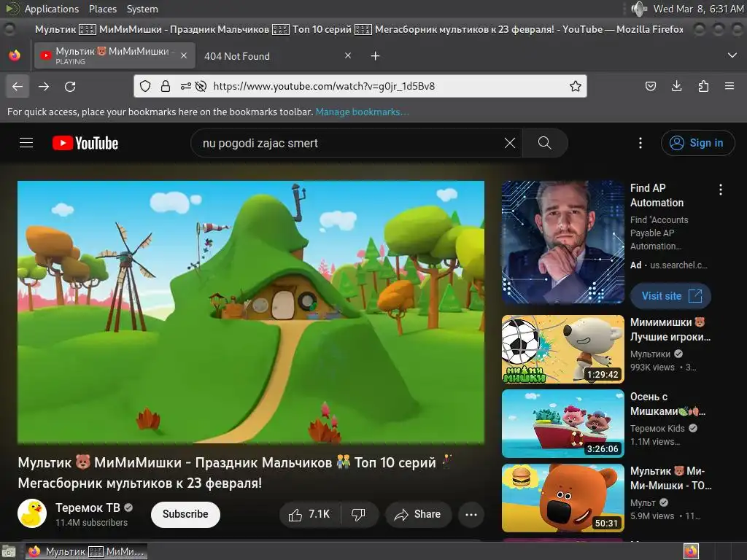This screenshot has height=560, width=747.
Task: Bookmark this page with the star icon
Action: click(x=575, y=86)
